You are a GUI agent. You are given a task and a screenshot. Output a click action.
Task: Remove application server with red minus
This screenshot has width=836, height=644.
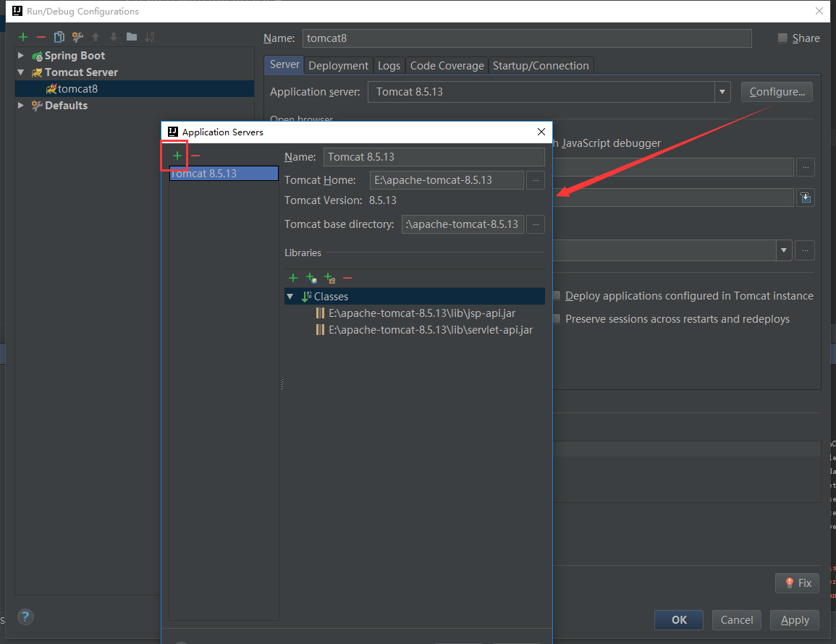(x=195, y=156)
